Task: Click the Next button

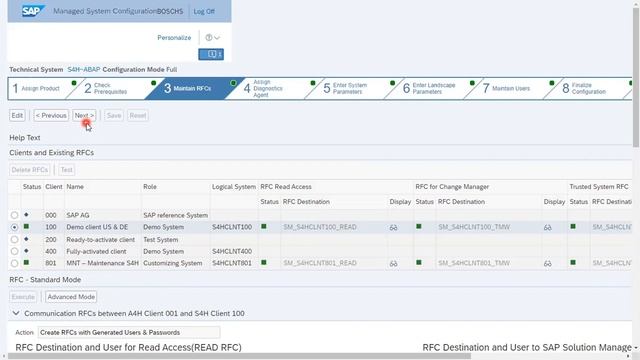Action: click(84, 116)
